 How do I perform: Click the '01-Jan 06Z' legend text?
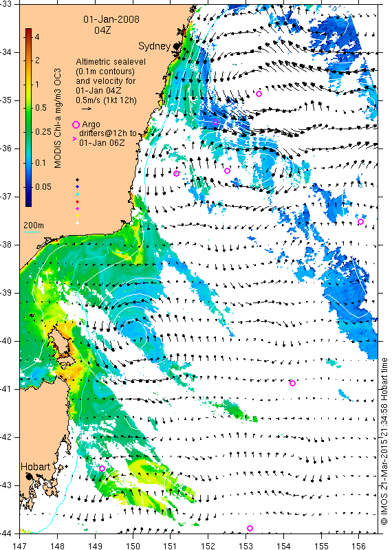102,143
